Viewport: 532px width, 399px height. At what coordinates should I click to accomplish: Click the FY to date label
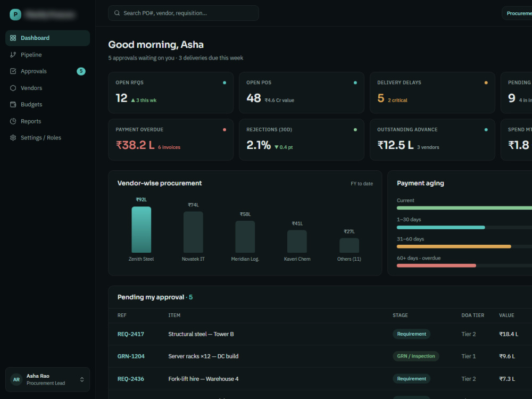tap(362, 184)
